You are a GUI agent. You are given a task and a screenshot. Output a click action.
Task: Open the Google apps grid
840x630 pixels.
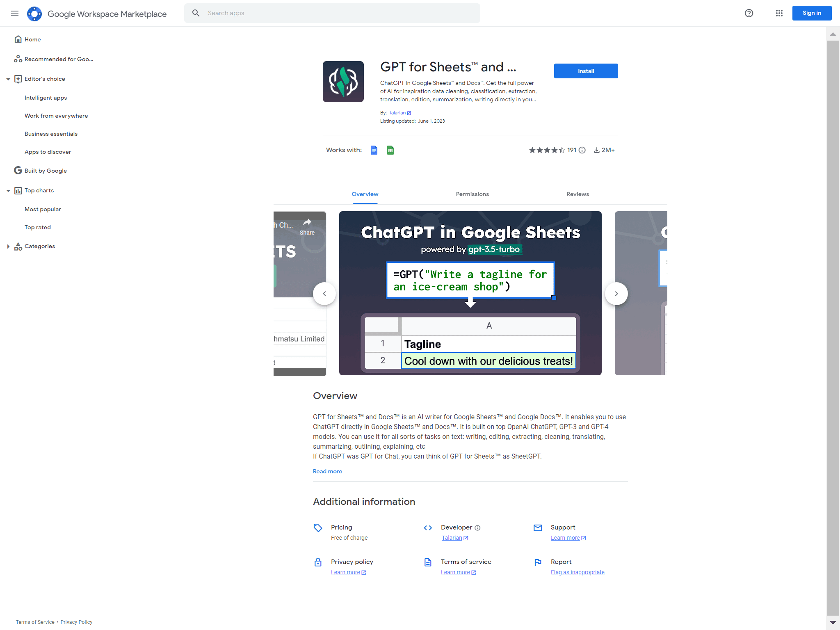tap(779, 13)
